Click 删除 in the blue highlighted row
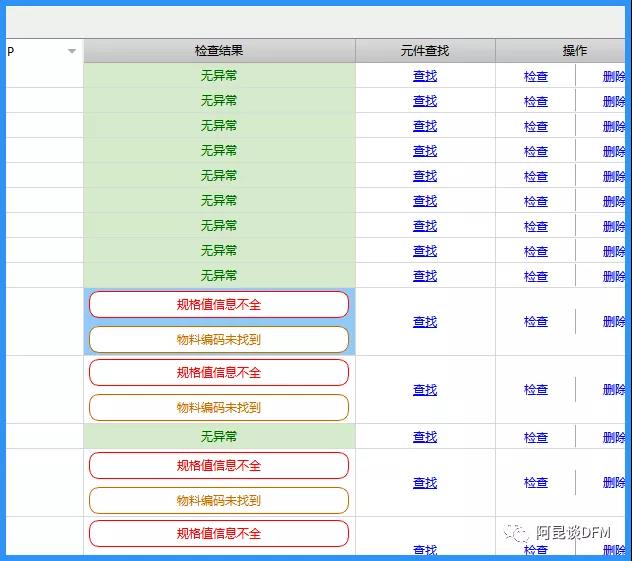Image resolution: width=632 pixels, height=561 pixels. point(614,321)
